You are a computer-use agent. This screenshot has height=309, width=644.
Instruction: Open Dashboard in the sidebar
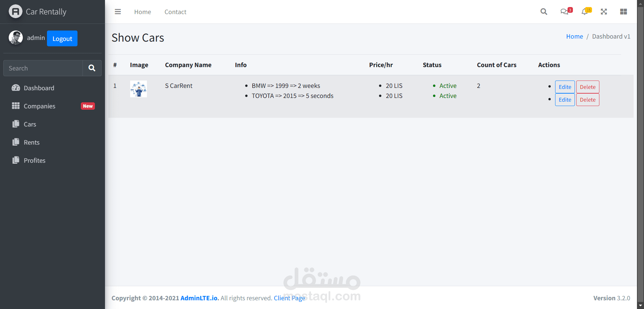[x=52, y=88]
